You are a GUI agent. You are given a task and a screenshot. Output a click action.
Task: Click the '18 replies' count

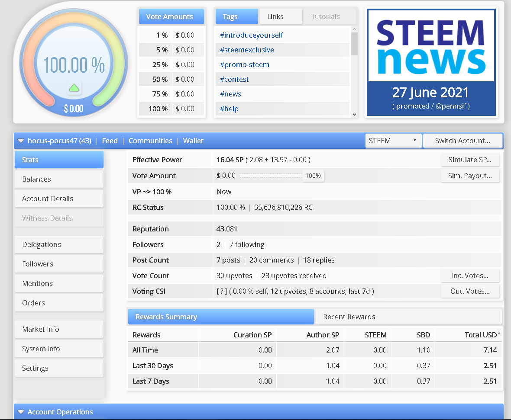319,260
